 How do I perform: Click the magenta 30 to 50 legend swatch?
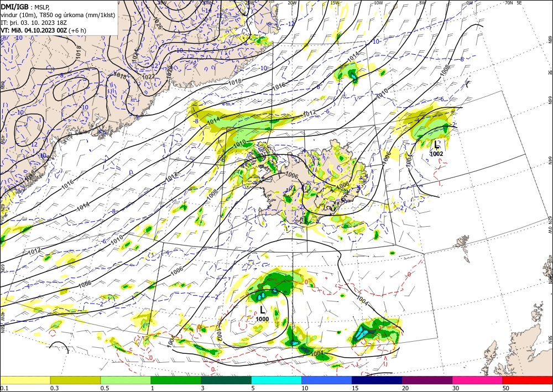click(478, 380)
